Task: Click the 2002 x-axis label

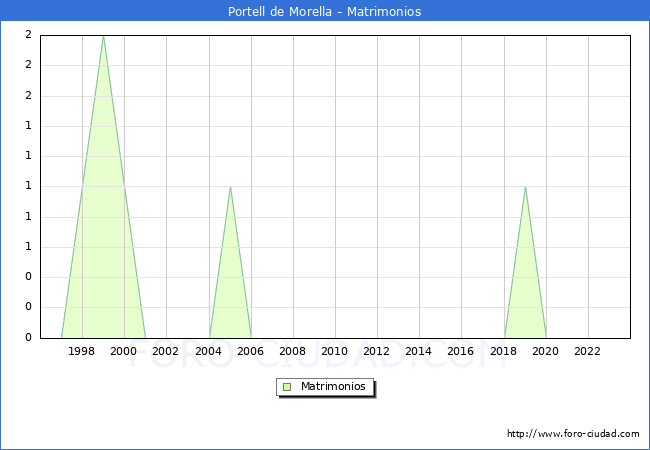Action: [x=165, y=351]
